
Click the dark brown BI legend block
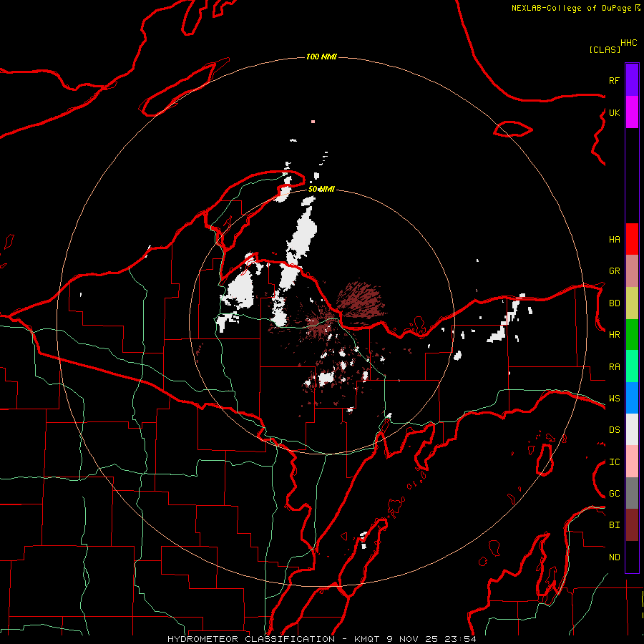pos(632,525)
